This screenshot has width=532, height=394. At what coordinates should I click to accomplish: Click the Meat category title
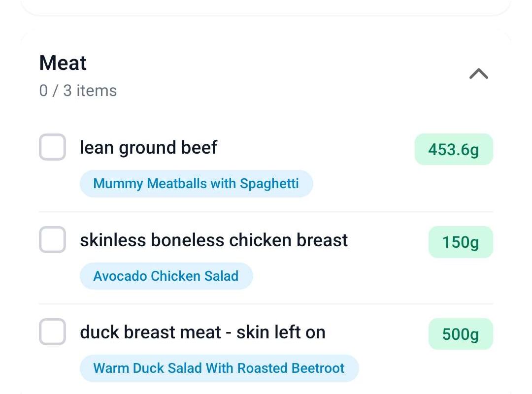tap(63, 63)
